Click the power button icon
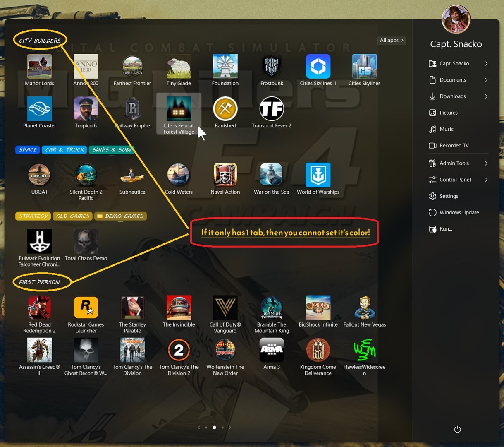 (x=457, y=429)
